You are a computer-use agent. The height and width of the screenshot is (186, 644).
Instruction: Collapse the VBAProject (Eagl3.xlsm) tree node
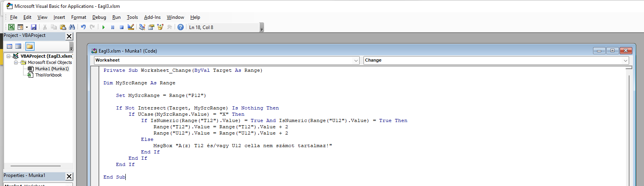[x=8, y=56]
